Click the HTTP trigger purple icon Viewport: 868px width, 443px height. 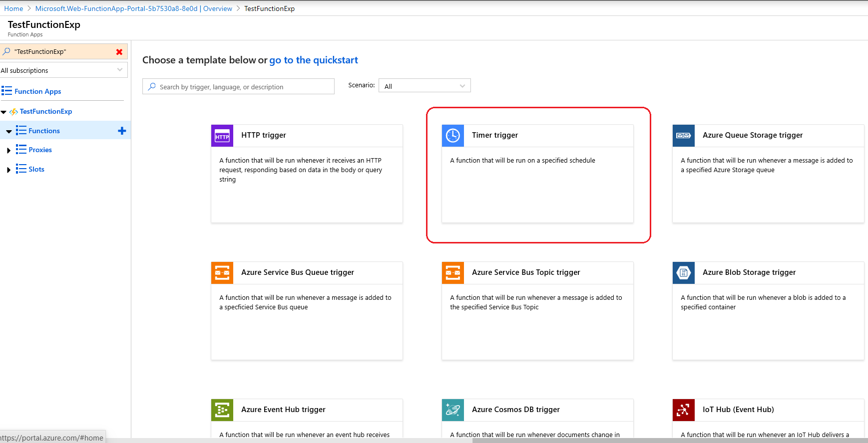click(x=222, y=136)
